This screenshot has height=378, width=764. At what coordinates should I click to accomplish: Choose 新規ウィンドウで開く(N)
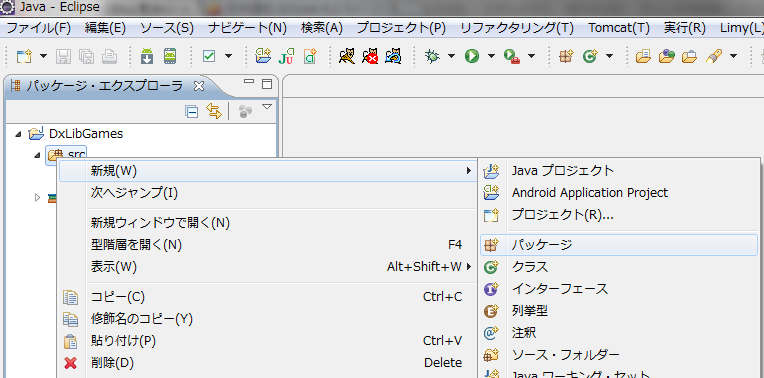(267, 223)
